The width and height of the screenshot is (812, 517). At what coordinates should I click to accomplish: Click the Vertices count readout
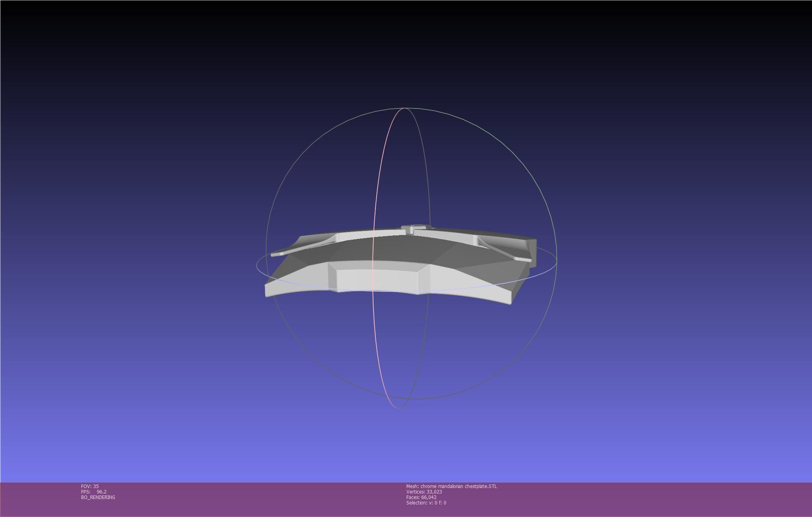click(424, 492)
